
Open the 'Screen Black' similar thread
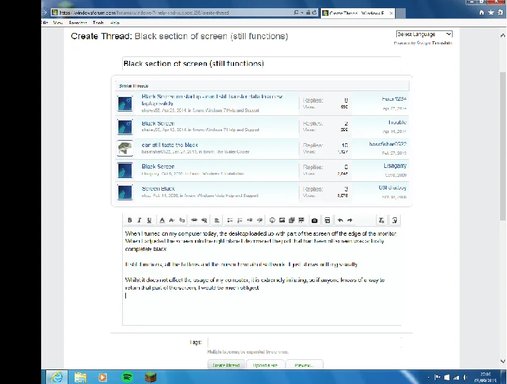(x=158, y=189)
